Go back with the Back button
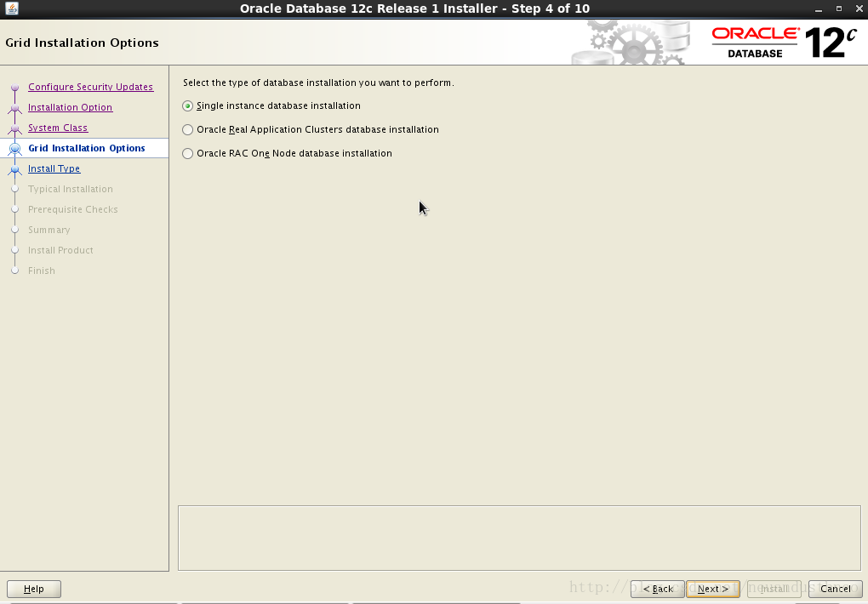Image resolution: width=868 pixels, height=604 pixels. click(x=658, y=589)
